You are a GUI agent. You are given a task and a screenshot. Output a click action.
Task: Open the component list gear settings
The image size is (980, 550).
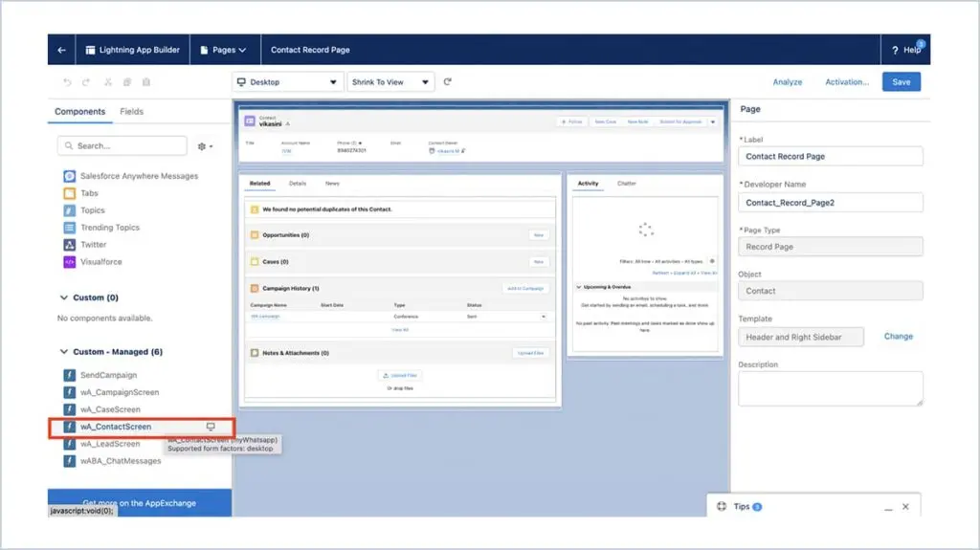205,146
